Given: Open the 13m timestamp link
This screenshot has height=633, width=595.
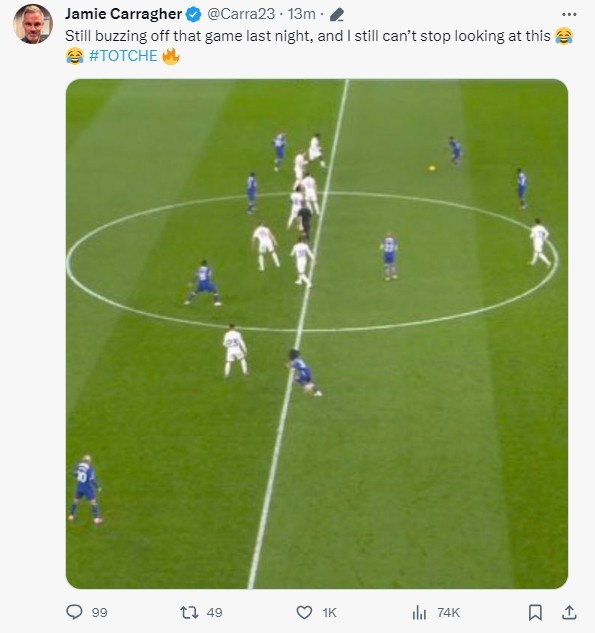Looking at the screenshot, I should (302, 14).
